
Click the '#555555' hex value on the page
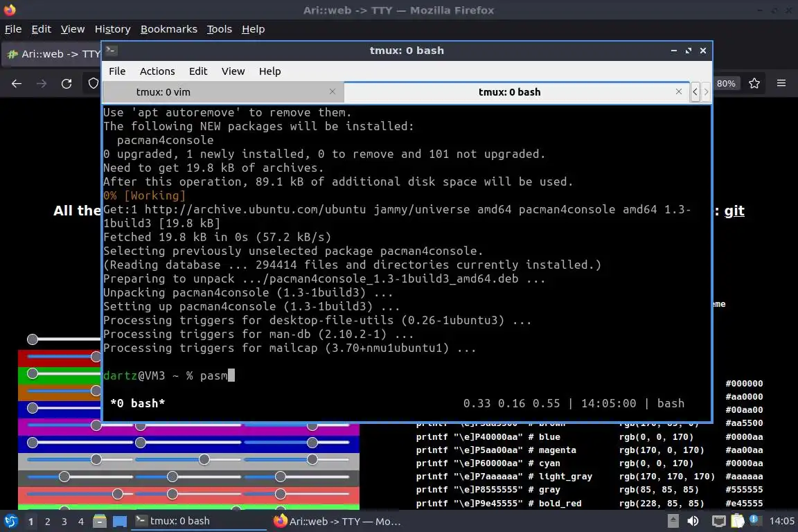point(744,489)
